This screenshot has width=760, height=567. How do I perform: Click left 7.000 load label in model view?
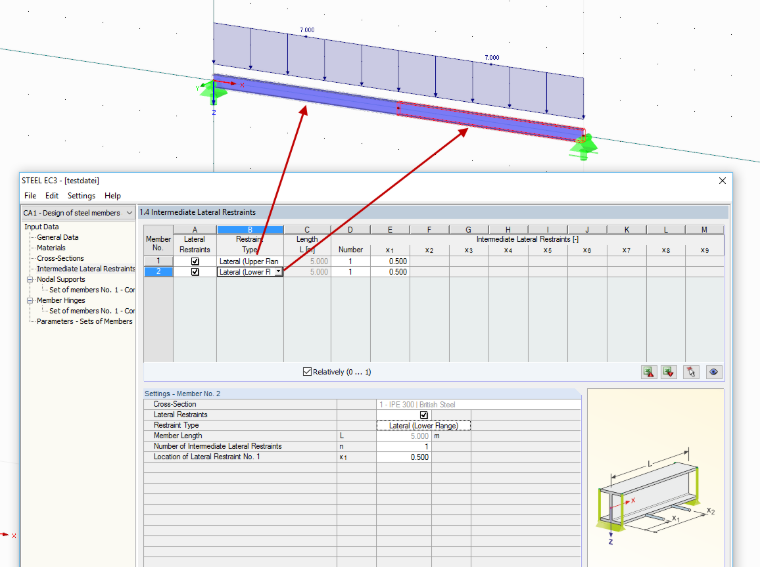[307, 30]
